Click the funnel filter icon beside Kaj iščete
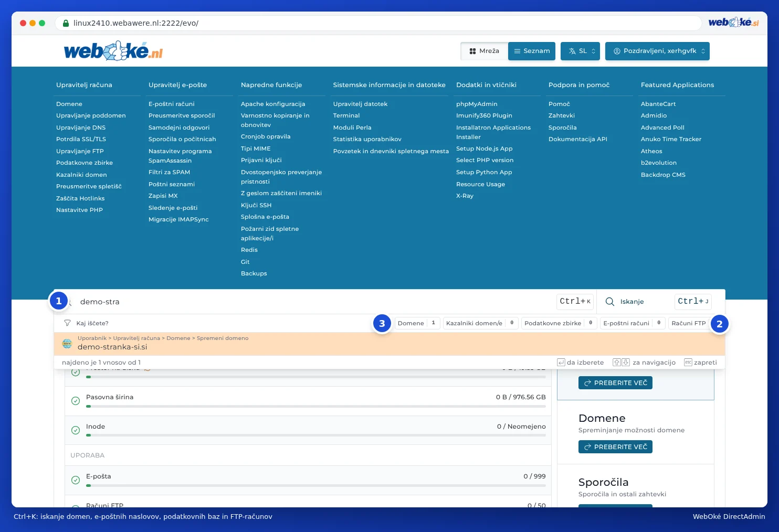 [67, 323]
